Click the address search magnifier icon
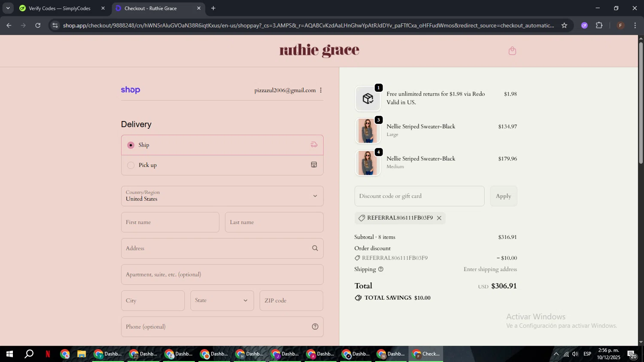The image size is (644, 362). tap(315, 248)
